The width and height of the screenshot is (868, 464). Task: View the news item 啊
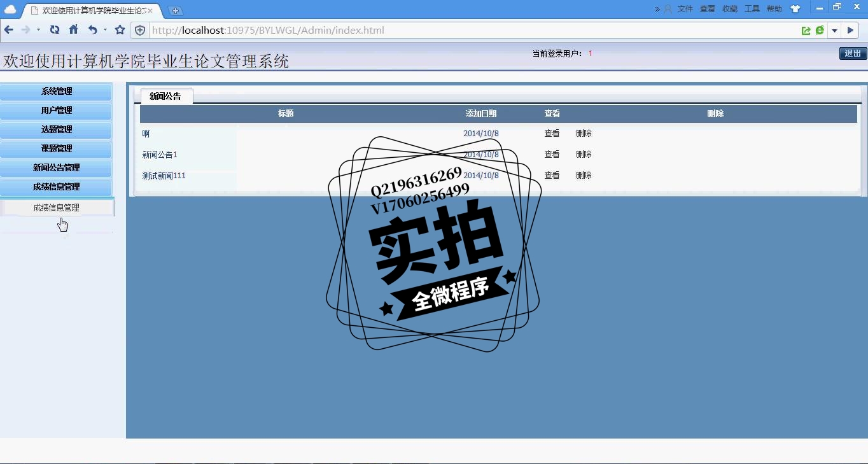tap(552, 134)
